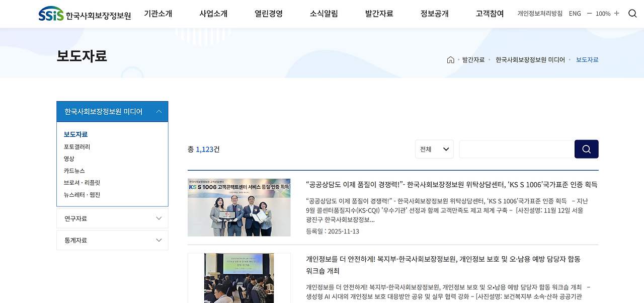Go to home via breadcrumb house icon
The height and width of the screenshot is (303, 644).
pos(450,59)
